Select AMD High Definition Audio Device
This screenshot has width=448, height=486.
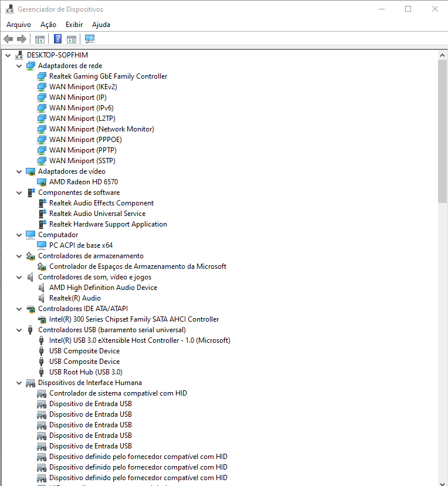103,288
